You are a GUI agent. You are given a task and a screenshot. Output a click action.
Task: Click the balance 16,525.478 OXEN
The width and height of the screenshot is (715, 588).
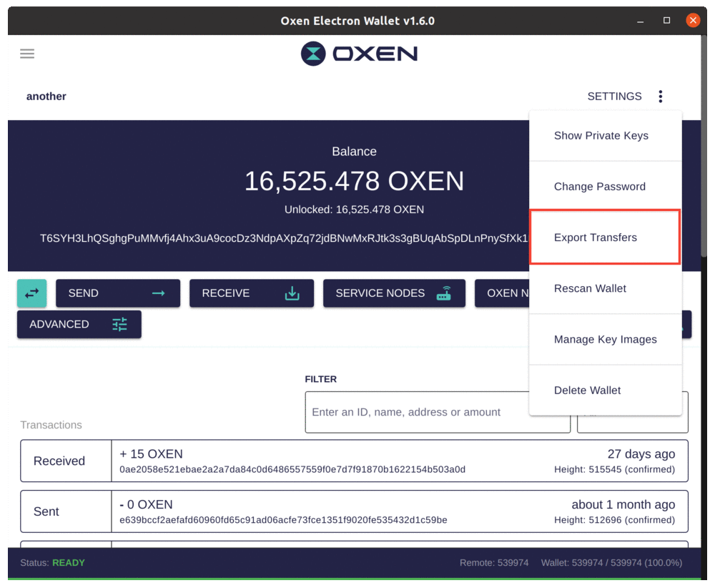pos(354,181)
